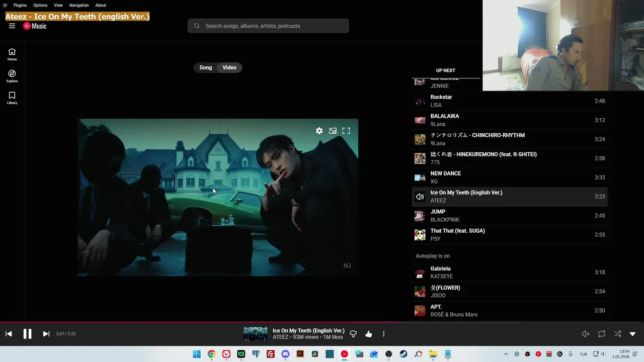644x362 pixels.
Task: Open FileZilla from taskbar
Action: tap(271, 354)
